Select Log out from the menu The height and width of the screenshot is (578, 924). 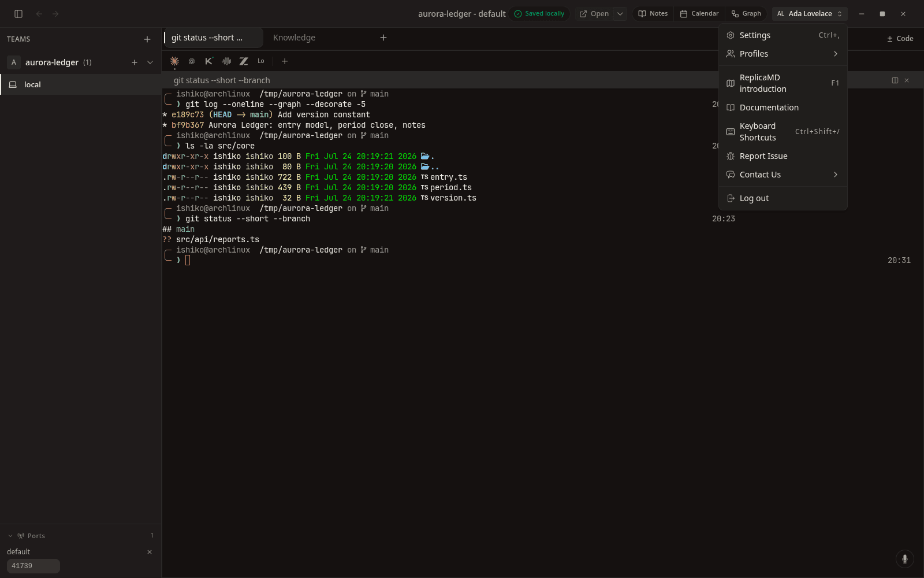pyautogui.click(x=783, y=198)
